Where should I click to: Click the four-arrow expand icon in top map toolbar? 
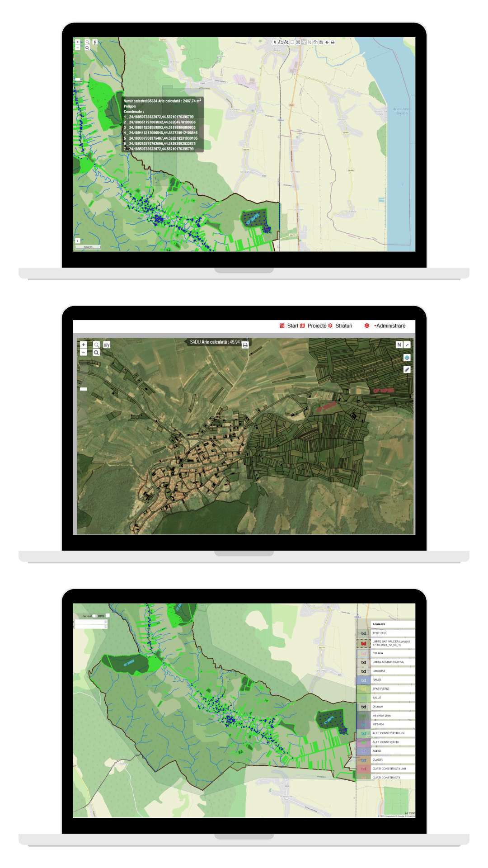[x=298, y=42]
